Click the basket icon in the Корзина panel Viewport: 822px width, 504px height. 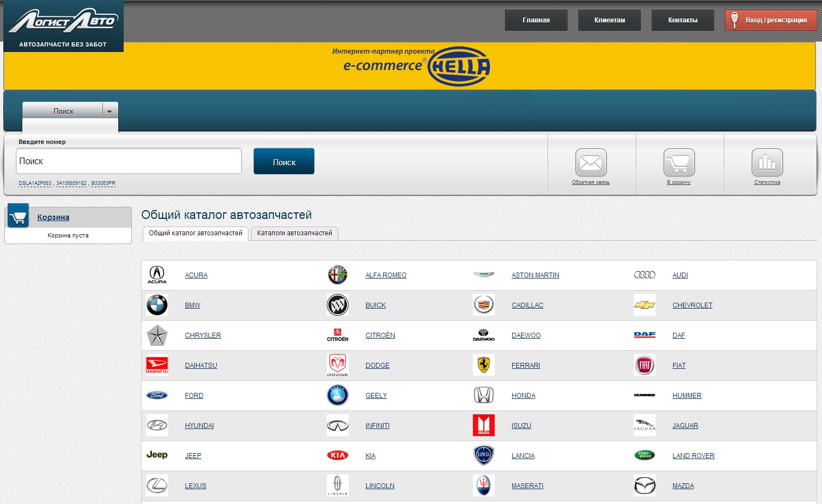point(18,217)
